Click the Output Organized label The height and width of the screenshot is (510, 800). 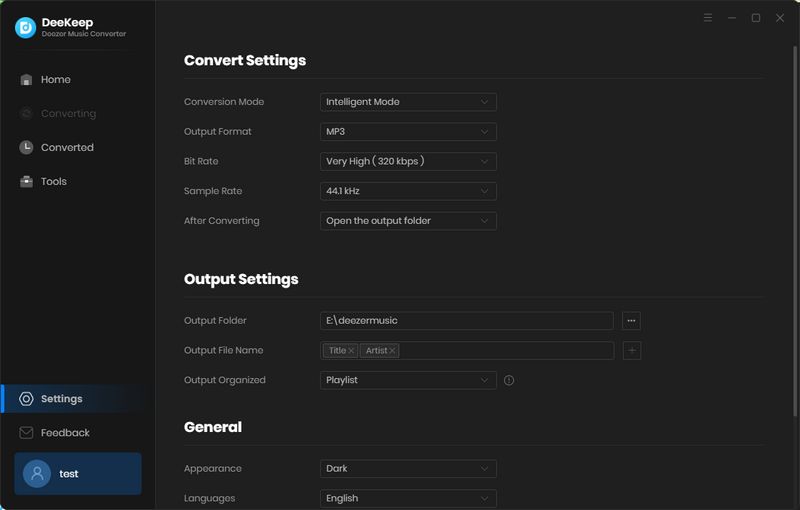click(225, 380)
